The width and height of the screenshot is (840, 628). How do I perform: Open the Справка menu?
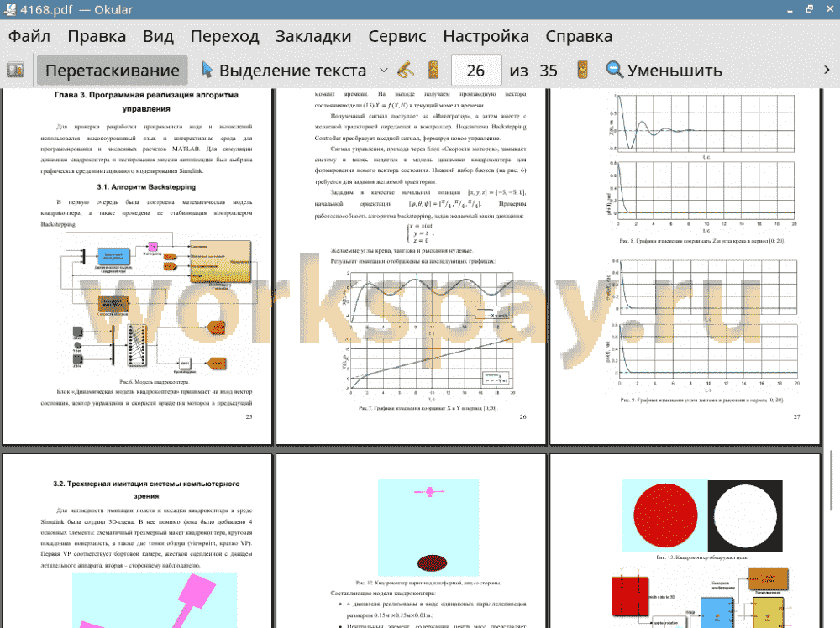579,36
